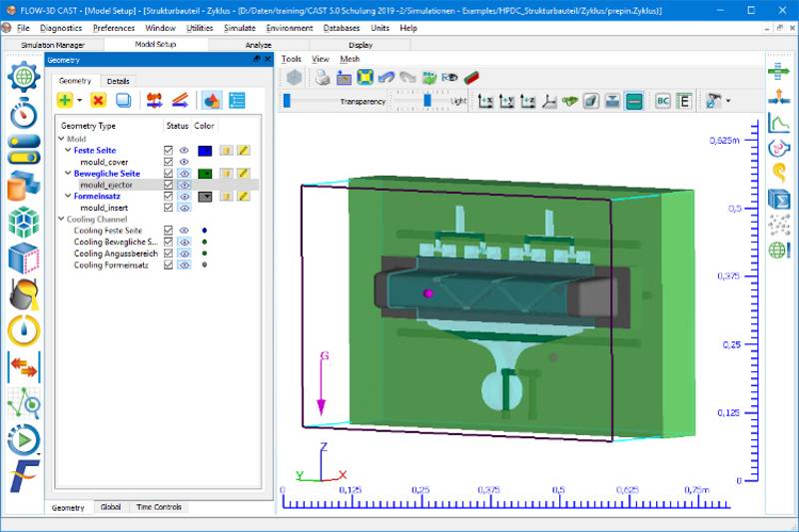Screen dimensions: 799x532
Task: Collapse the Cooling Channel tree group
Action: [61, 219]
